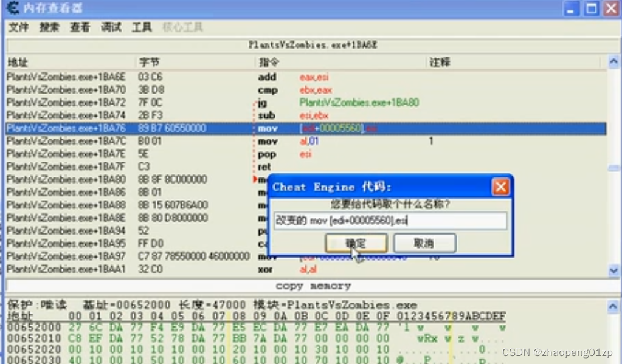622x364 pixels.
Task: Select row PlantsVsZombies.exe+1BA6E add eax,esi
Action: (306, 77)
